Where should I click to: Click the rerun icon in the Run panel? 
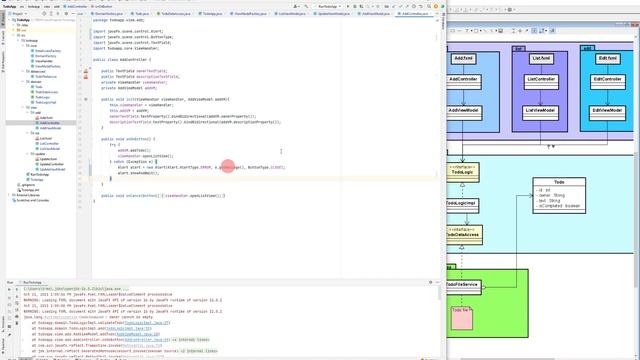pyautogui.click(x=9, y=290)
